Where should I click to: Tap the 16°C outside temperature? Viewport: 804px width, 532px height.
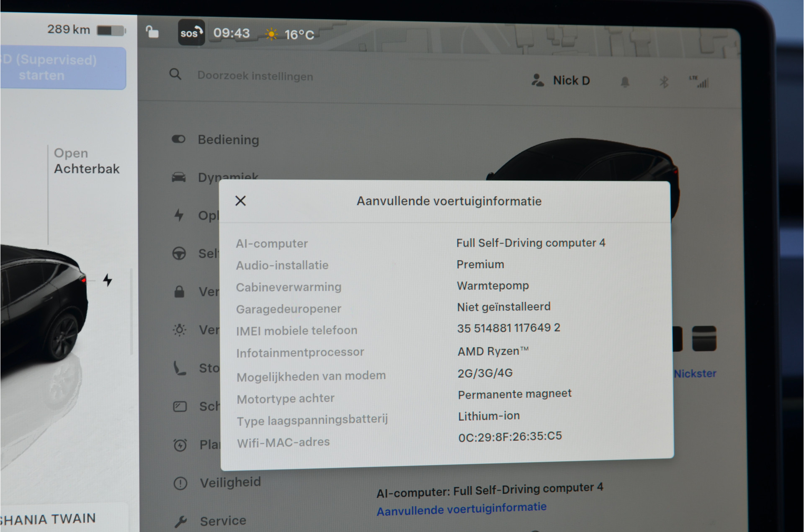(299, 34)
